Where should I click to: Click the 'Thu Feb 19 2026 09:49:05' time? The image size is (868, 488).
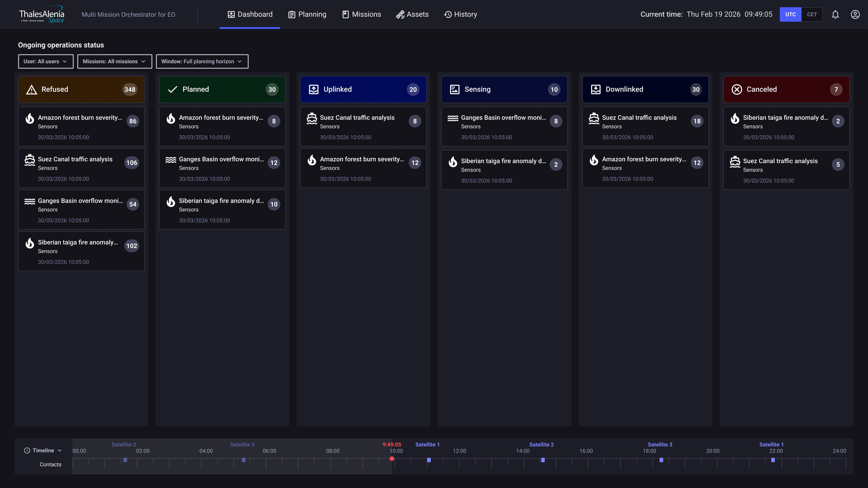click(x=729, y=14)
